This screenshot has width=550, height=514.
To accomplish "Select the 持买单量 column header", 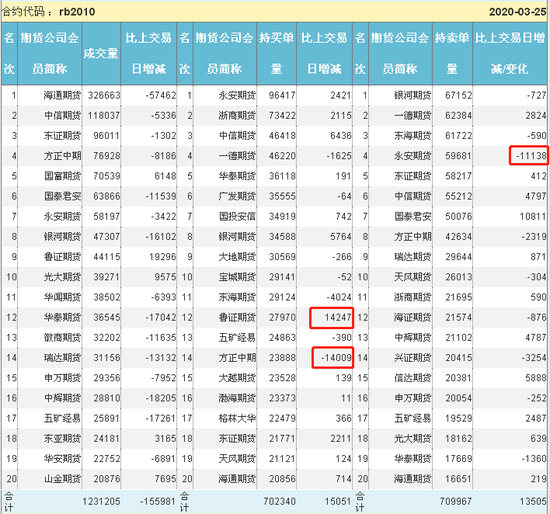I will [276, 53].
